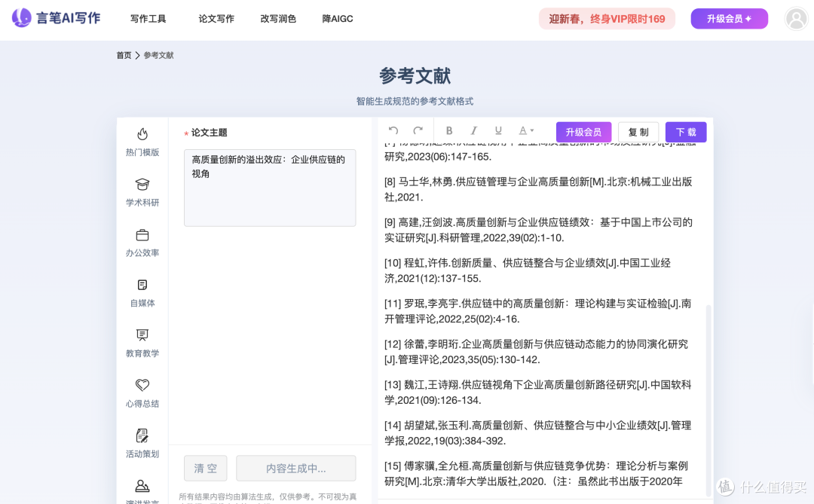Open the user avatar profile icon
Screen dimensions: 814x504
(796, 19)
